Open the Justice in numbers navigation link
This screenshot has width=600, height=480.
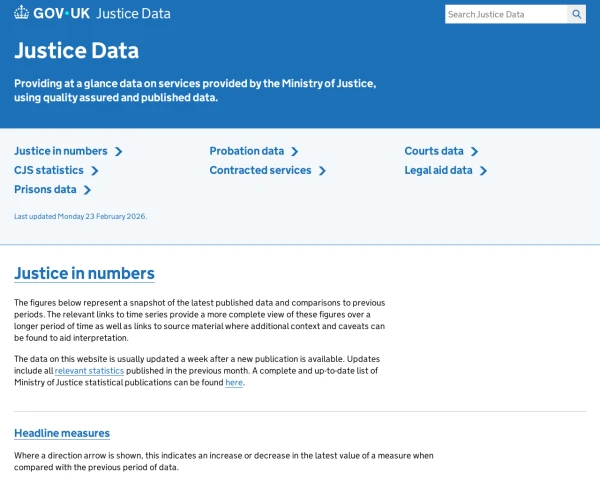[60, 151]
